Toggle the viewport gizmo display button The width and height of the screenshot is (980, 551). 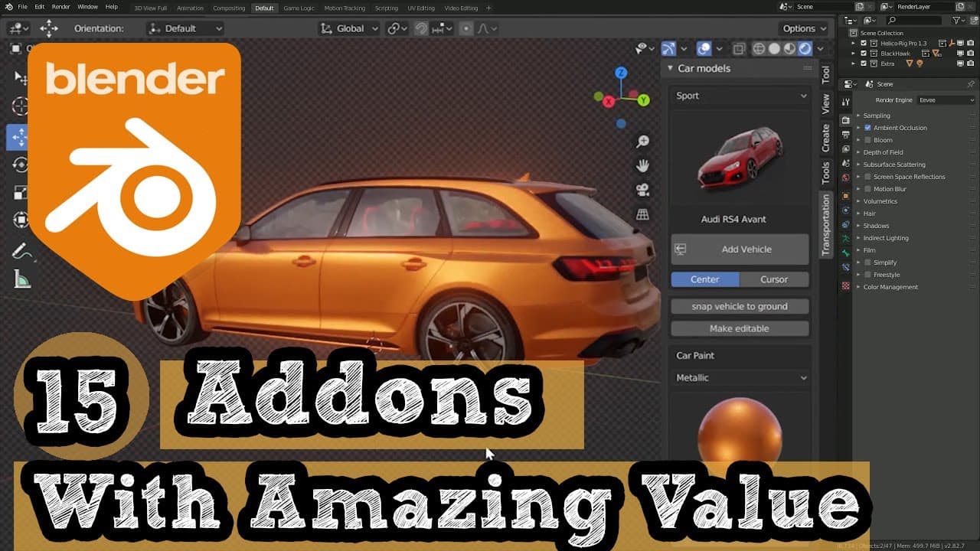click(x=668, y=49)
